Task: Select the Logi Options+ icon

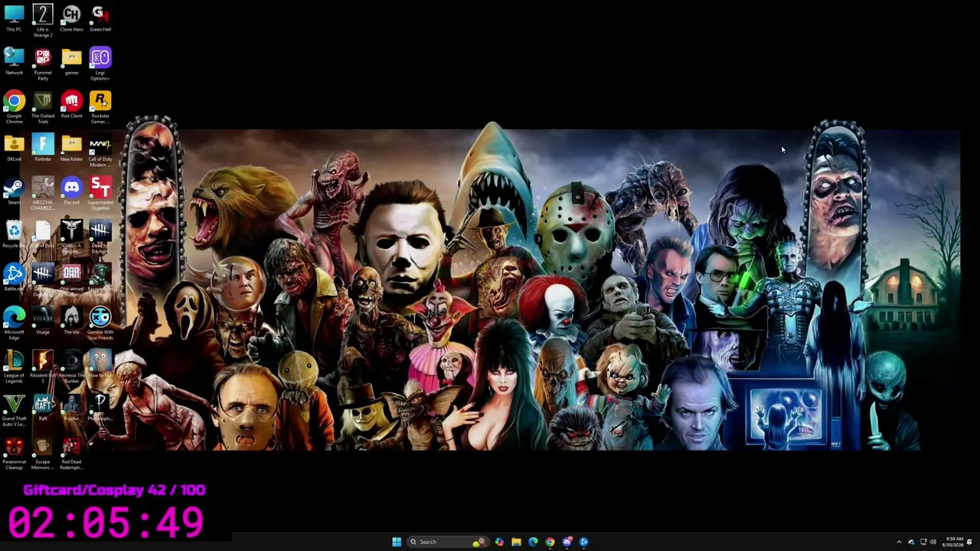Action: coord(100,64)
